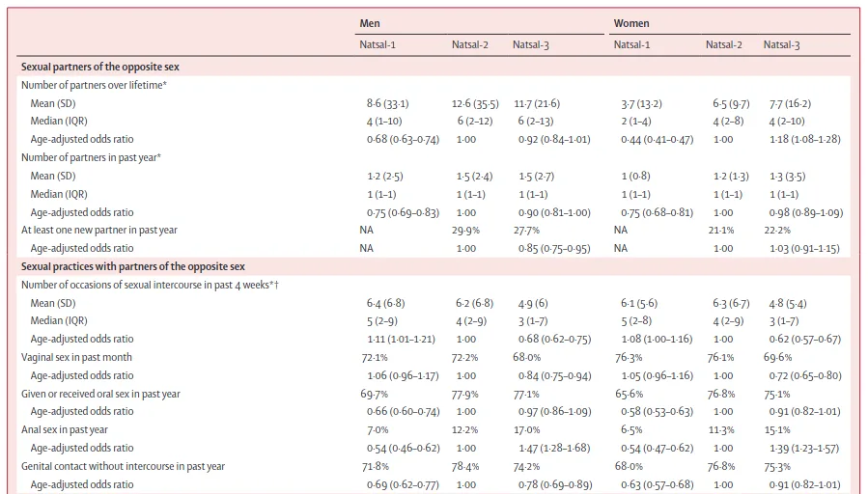Image resolution: width=868 pixels, height=494 pixels.
Task: Click the value "3·7 (13·2)"
Action: pyautogui.click(x=641, y=103)
